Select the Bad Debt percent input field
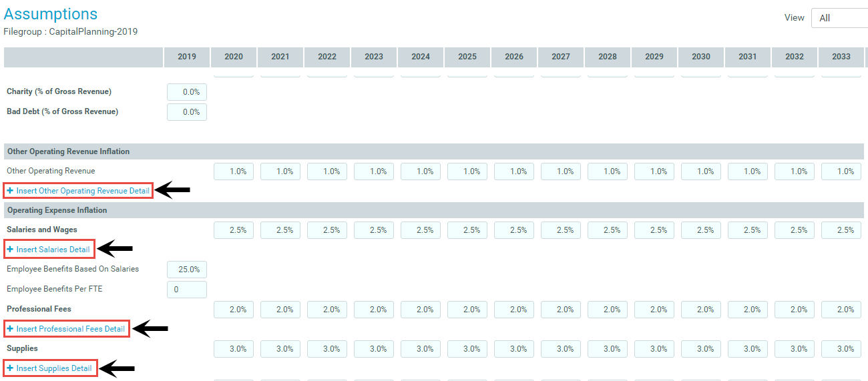 click(187, 112)
